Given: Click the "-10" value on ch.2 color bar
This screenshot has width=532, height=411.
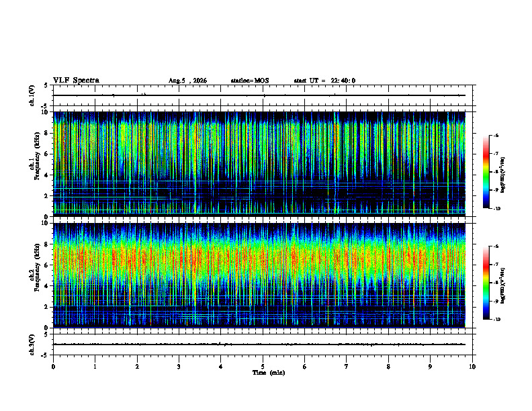Looking at the screenshot, I should pos(496,320).
